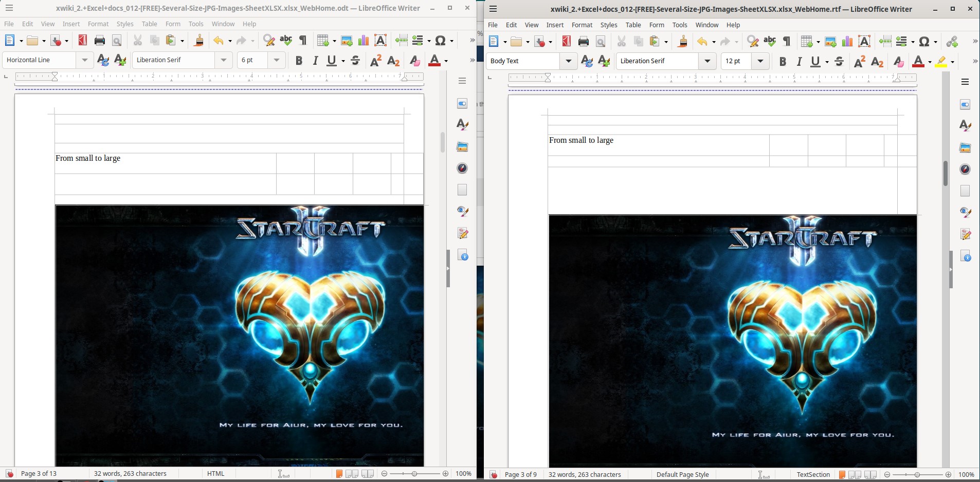Viewport: 980px width, 482px height.
Task: Open Table menu in left window
Action: [x=150, y=24]
